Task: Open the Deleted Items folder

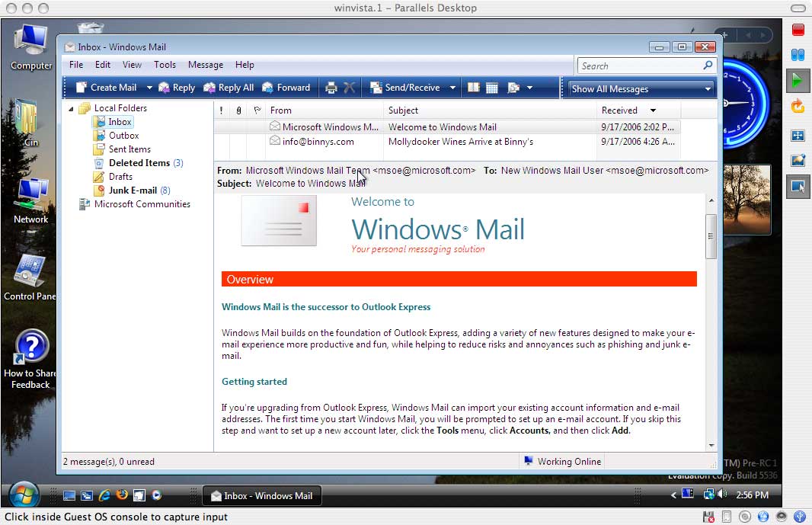Action: 139,163
